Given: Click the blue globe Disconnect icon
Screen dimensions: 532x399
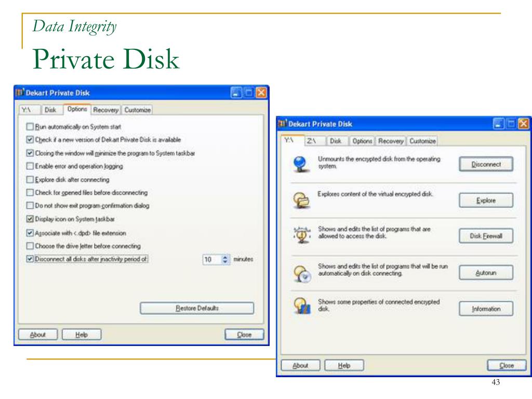Looking at the screenshot, I should 301,164.
